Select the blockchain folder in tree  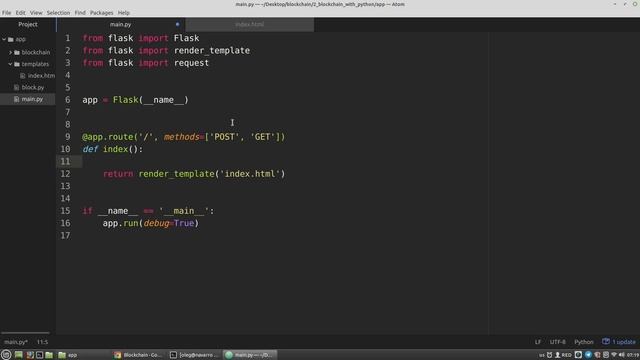point(36,52)
